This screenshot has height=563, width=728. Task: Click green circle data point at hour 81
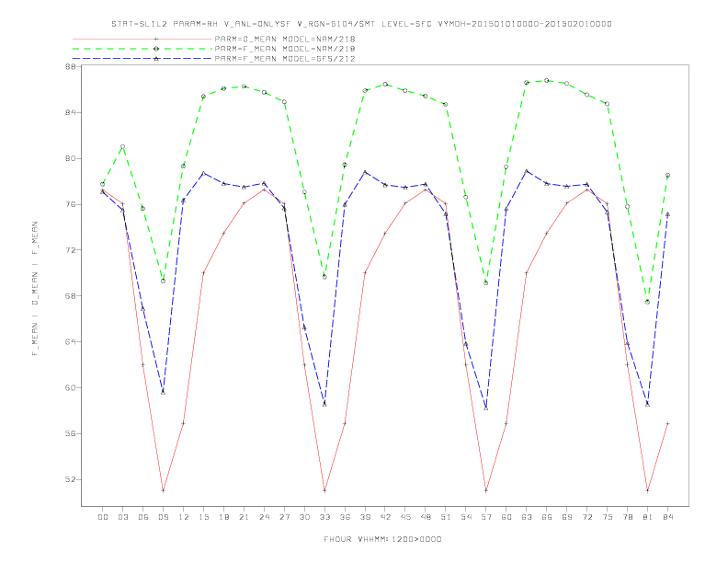[x=648, y=302]
